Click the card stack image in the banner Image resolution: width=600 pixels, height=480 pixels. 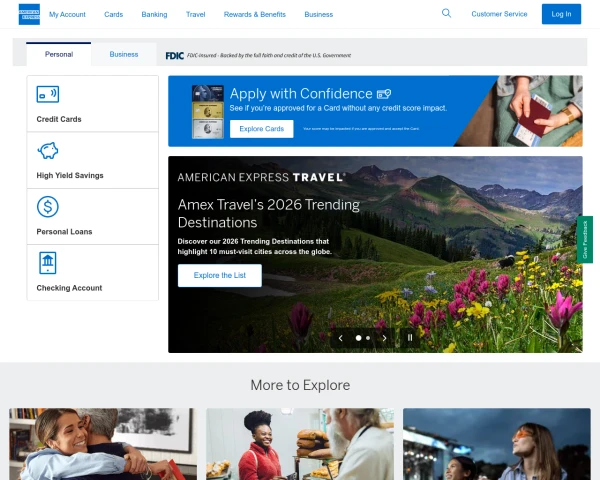pos(208,112)
